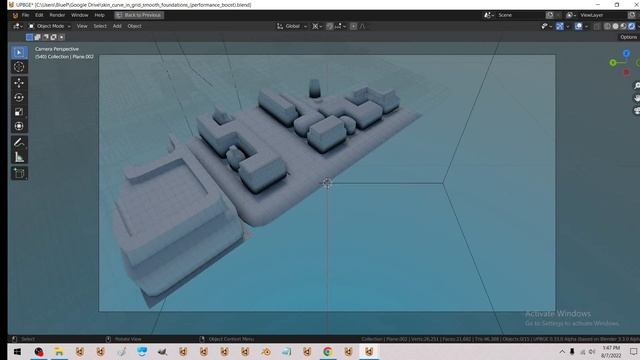Toggle X-ray mode

597,26
